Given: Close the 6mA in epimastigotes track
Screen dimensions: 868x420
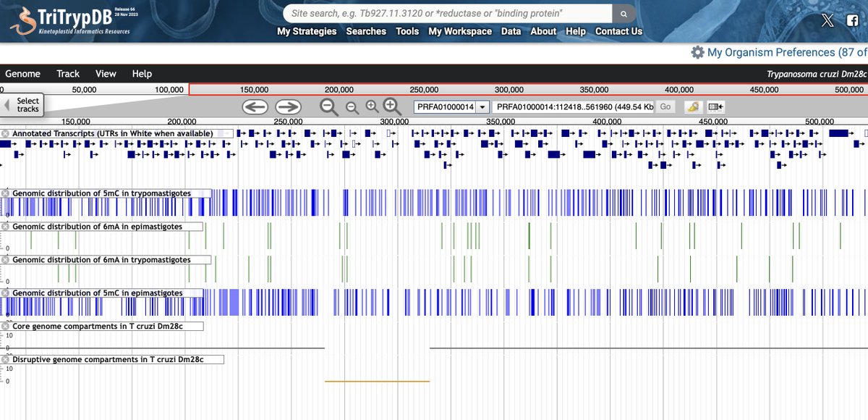Looking at the screenshot, I should click(6, 226).
